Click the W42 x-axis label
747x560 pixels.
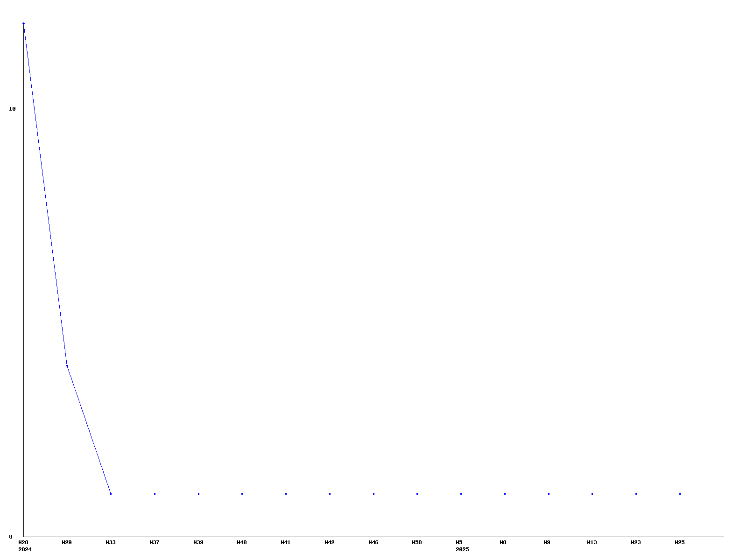pyautogui.click(x=330, y=542)
